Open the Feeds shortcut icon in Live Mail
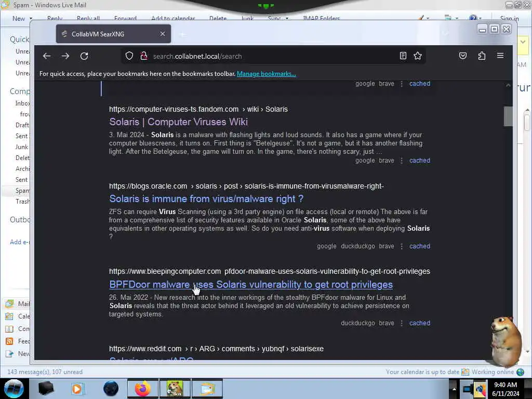This screenshot has height=399, width=532. click(9, 341)
